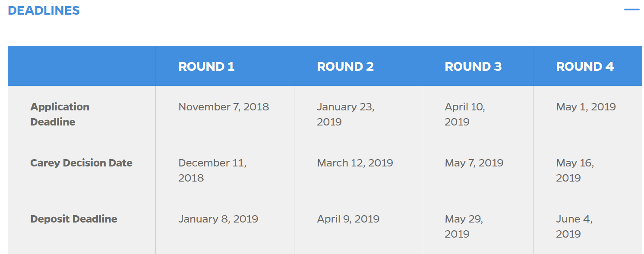Select the March 12, 2019 decision date
Viewport: 644px width, 254px height.
point(355,163)
